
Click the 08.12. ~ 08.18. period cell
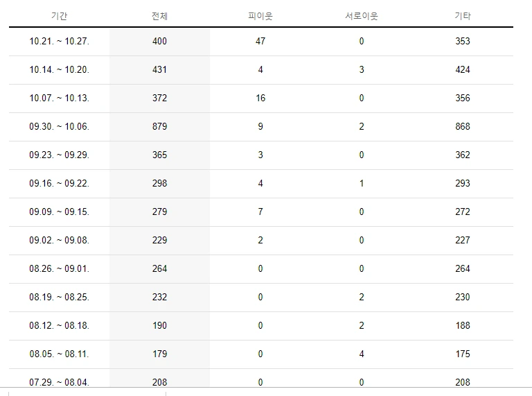pos(59,325)
